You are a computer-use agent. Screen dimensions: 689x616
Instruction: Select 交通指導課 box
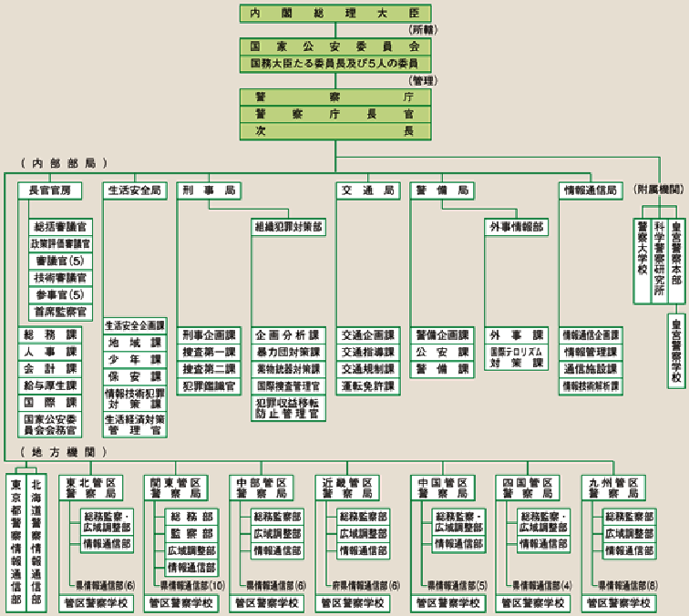click(368, 353)
